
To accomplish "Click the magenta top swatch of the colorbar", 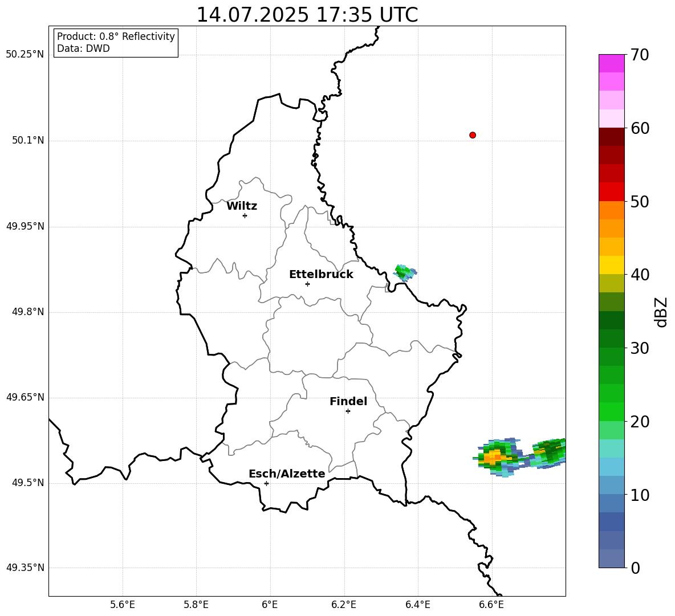I will (611, 63).
